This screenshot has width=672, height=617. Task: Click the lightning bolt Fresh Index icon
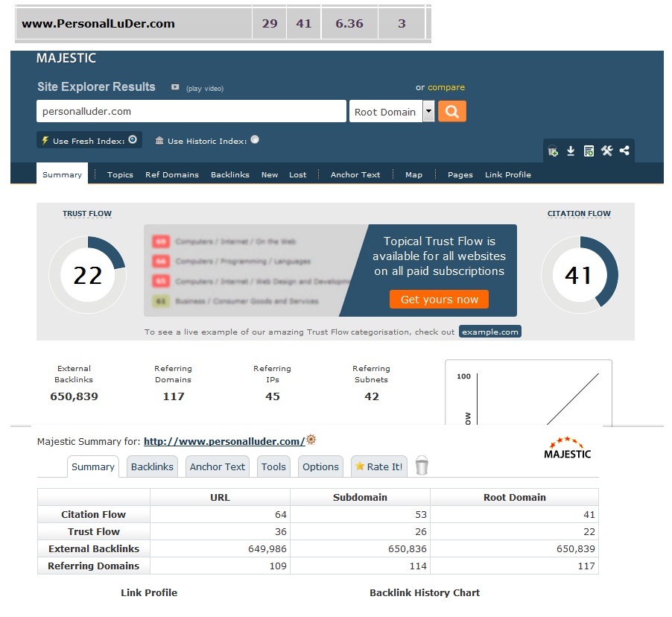pos(45,140)
